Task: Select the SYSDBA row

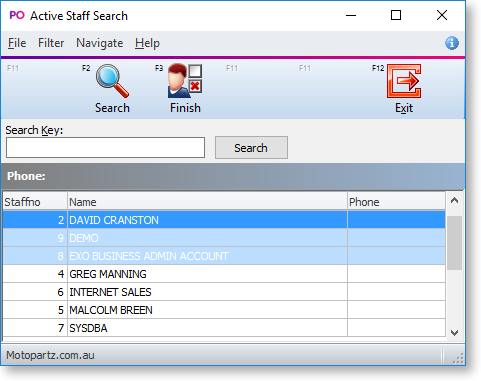Action: point(224,328)
